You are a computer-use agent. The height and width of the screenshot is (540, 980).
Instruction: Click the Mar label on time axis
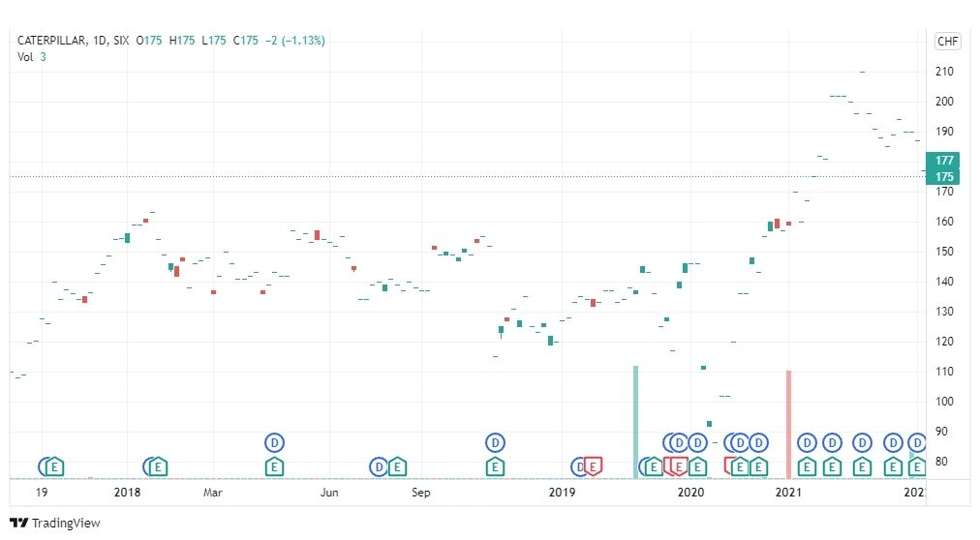[213, 493]
